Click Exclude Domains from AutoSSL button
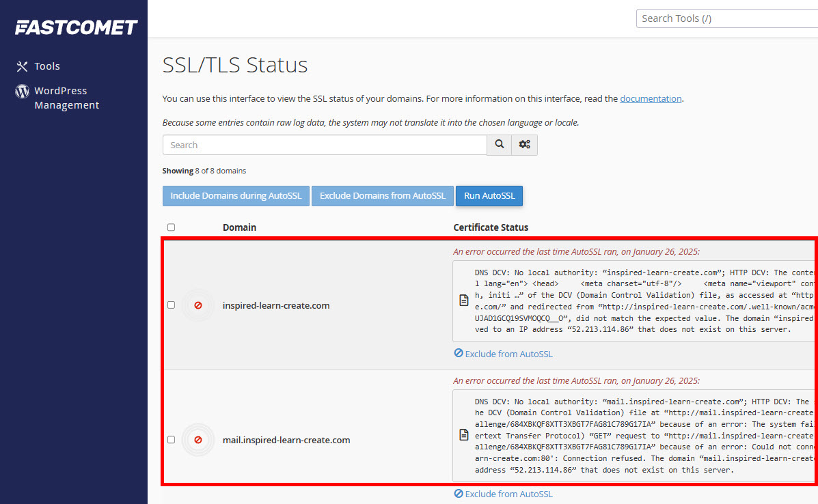The image size is (818, 504). (383, 196)
